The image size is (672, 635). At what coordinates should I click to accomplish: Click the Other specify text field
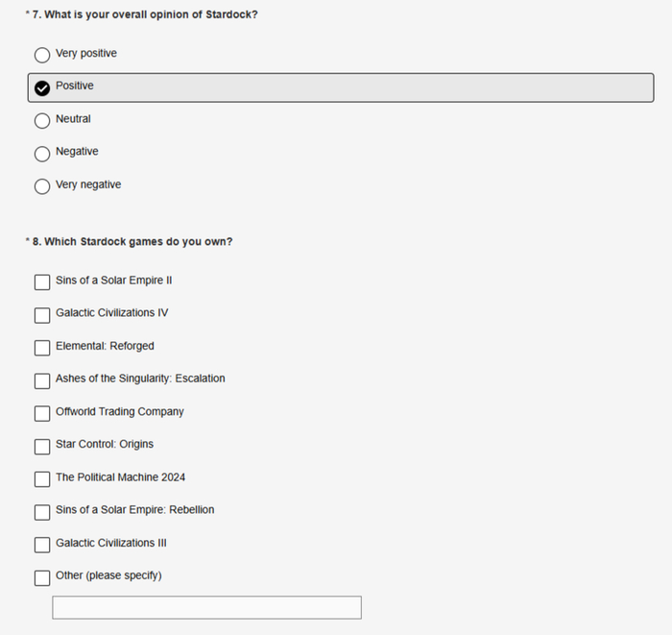tap(207, 607)
